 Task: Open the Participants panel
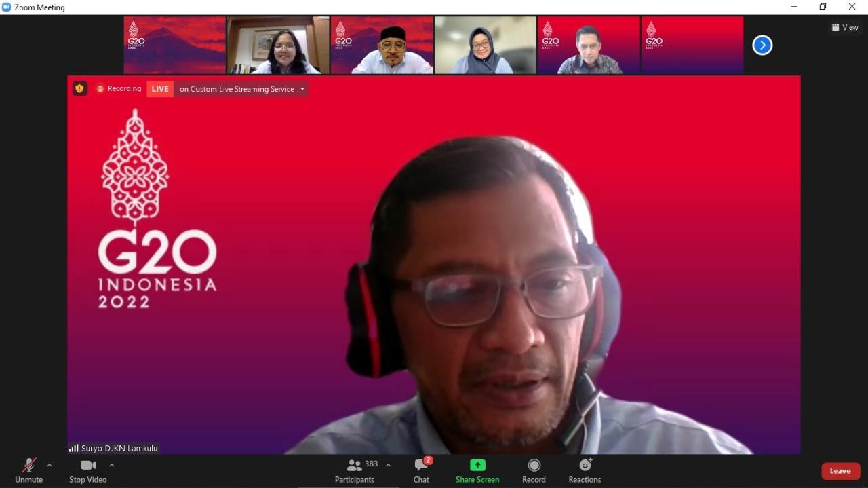point(354,470)
